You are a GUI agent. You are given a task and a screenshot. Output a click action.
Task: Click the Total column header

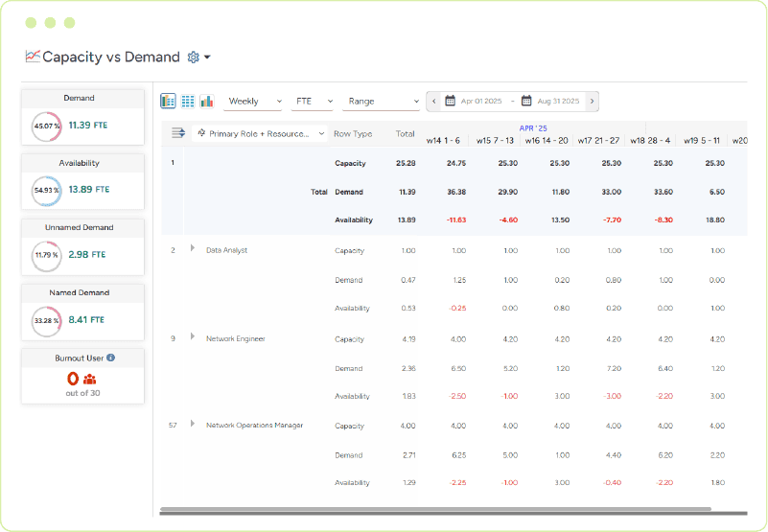click(x=405, y=134)
